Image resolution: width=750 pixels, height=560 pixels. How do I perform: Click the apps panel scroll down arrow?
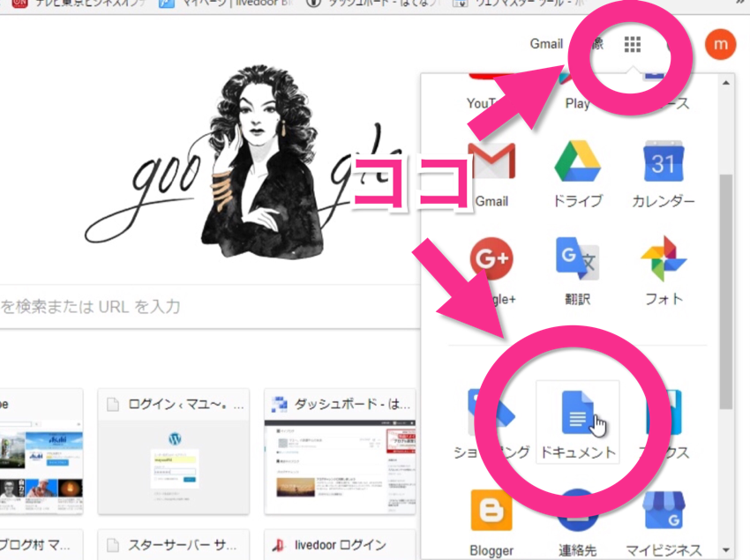pyautogui.click(x=726, y=550)
